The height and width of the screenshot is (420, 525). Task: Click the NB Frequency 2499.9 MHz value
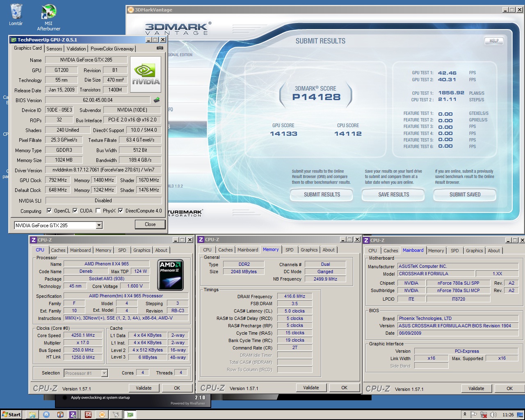pyautogui.click(x=325, y=279)
